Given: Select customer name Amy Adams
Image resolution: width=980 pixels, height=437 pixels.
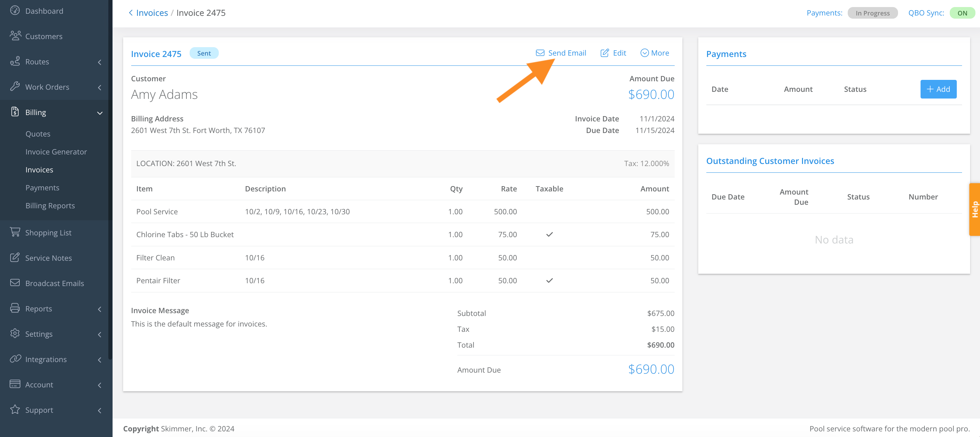Looking at the screenshot, I should click(164, 94).
